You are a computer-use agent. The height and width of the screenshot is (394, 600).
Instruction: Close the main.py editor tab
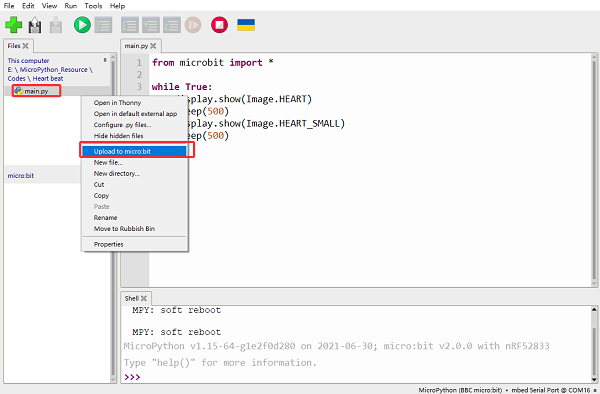tap(153, 46)
